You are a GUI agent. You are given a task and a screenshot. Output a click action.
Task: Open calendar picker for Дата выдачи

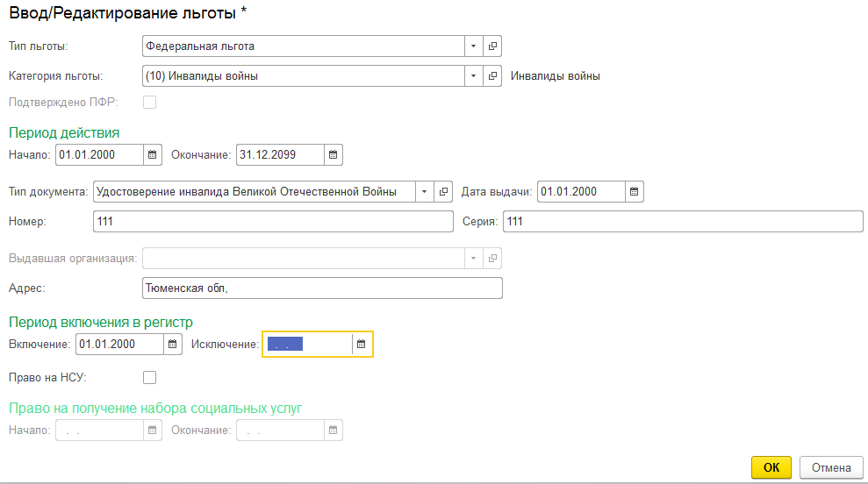tap(634, 192)
